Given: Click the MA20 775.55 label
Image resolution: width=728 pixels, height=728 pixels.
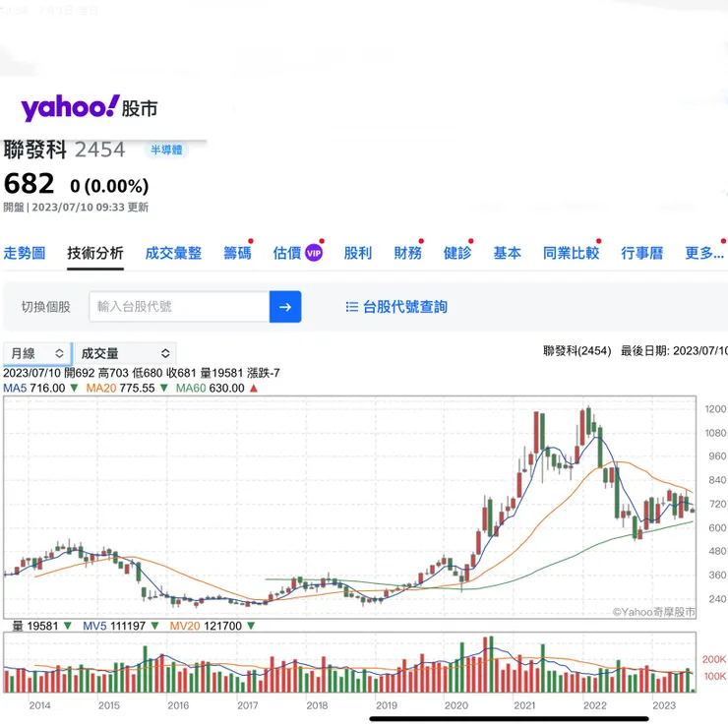Looking at the screenshot, I should pos(120,389).
